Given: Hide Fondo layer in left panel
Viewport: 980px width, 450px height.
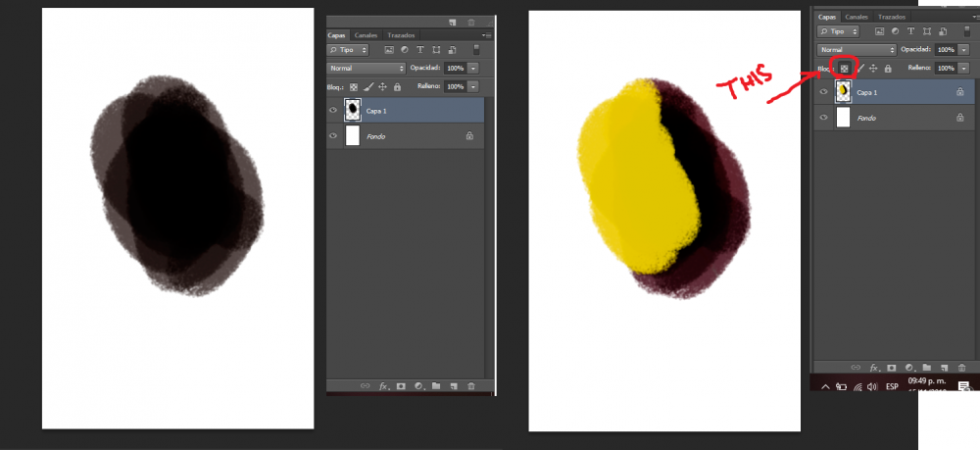Looking at the screenshot, I should (x=333, y=135).
